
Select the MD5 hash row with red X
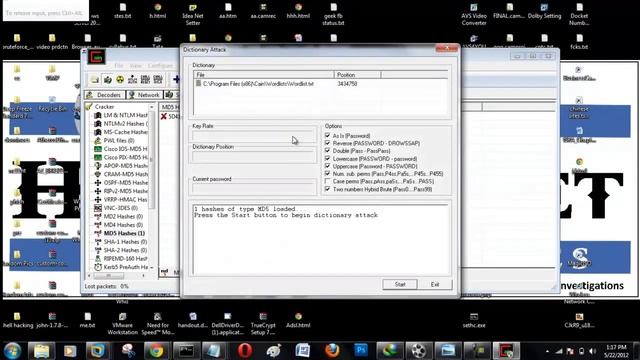click(x=170, y=116)
